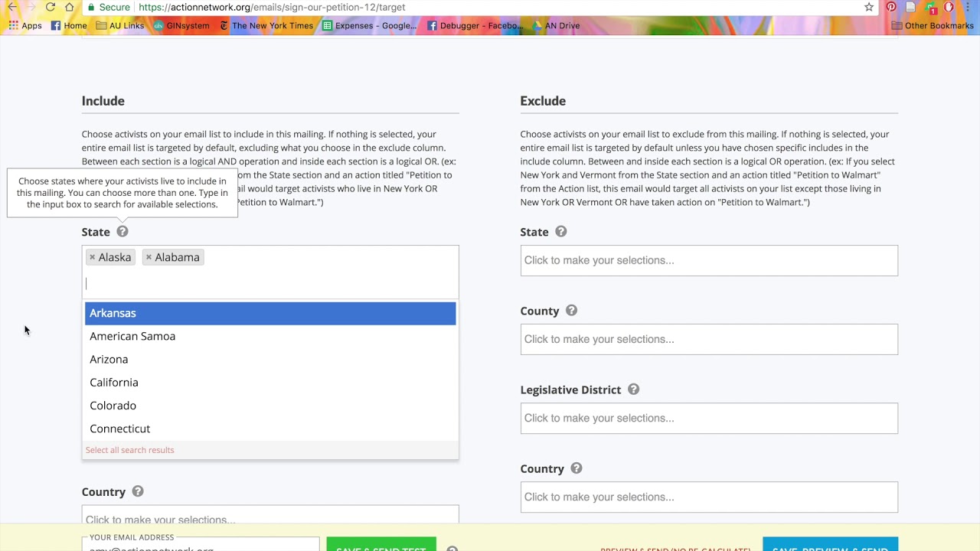Remove the Alabama tag

(x=149, y=257)
